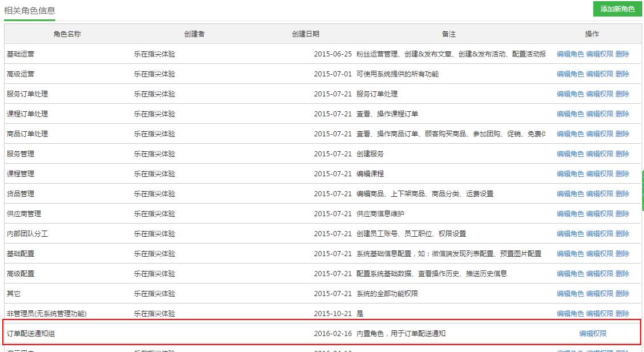Screen dimensions: 644x352
Task: Delete the 服务管理 role
Action: click(622, 154)
